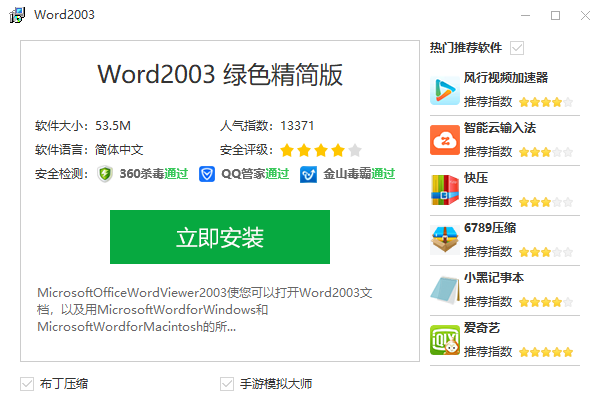
Task: Click the 小黑记事本 notepad icon
Action: pyautogui.click(x=444, y=290)
